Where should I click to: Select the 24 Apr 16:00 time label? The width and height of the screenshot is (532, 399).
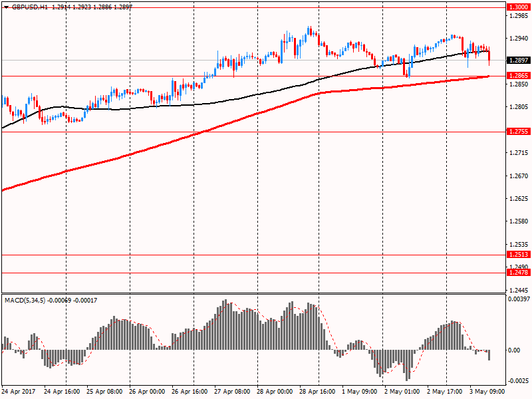tap(62, 392)
